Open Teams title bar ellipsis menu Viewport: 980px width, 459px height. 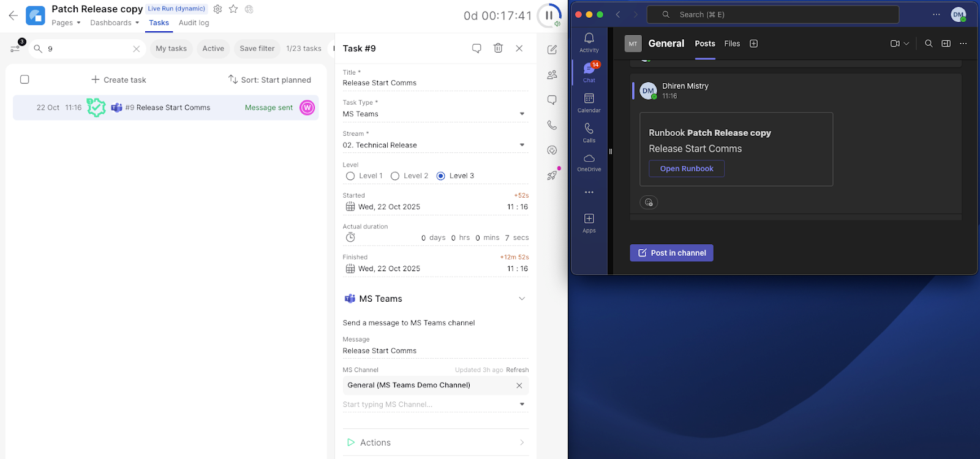(936, 15)
